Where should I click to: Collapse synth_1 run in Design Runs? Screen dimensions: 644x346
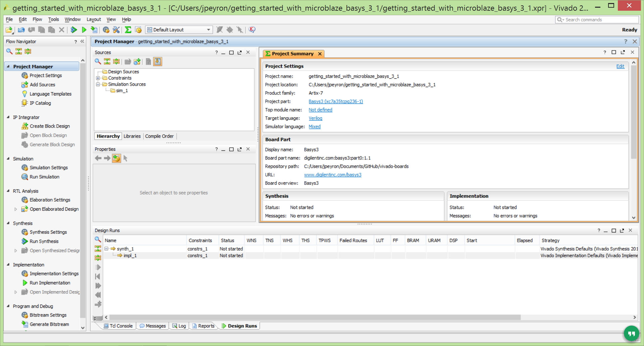(106, 249)
